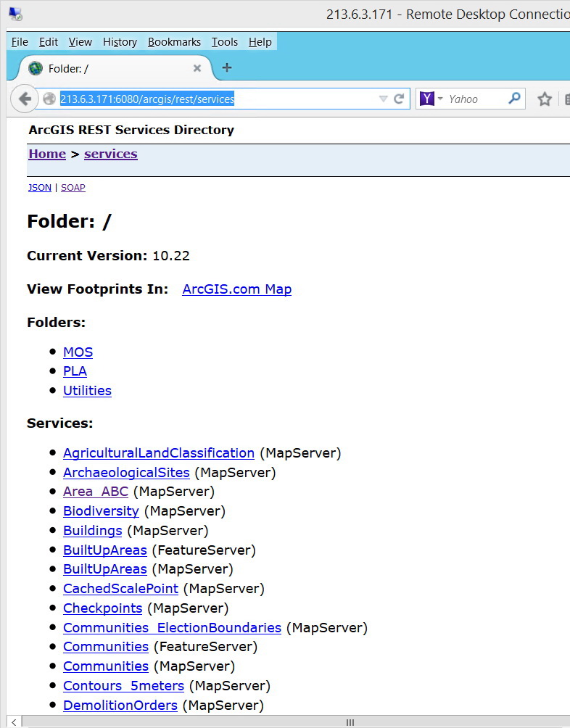Open the URL history dropdown arrow

tap(383, 99)
